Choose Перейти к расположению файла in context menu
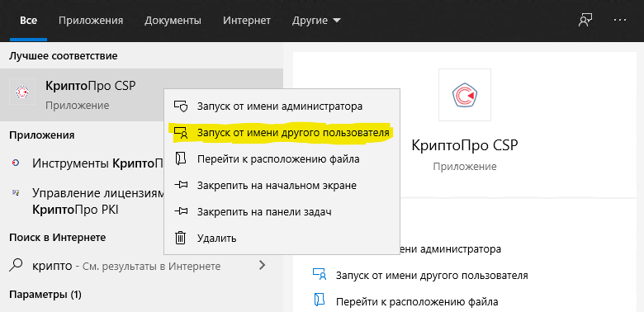Image resolution: width=644 pixels, height=312 pixels. (x=282, y=159)
